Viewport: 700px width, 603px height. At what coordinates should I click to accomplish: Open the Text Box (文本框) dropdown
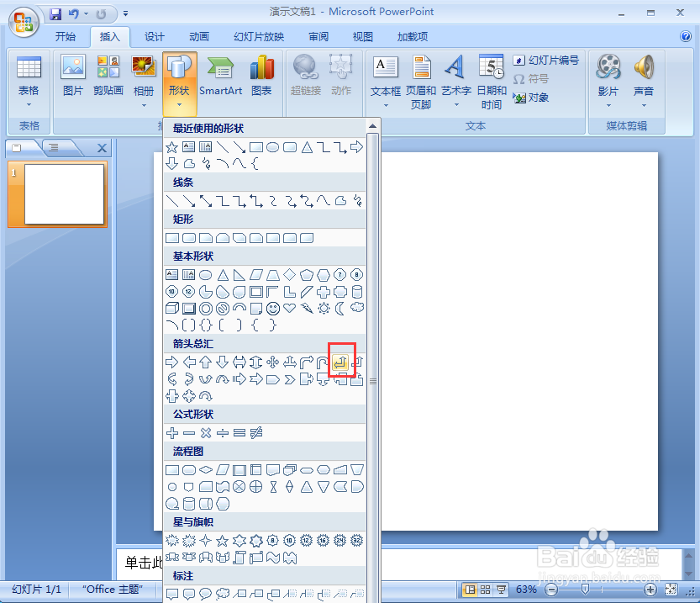click(x=386, y=106)
